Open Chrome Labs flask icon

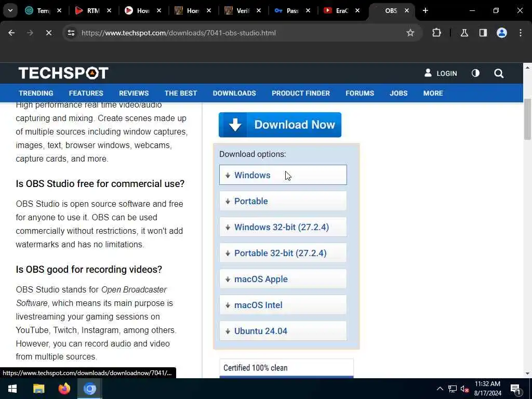coord(464,33)
